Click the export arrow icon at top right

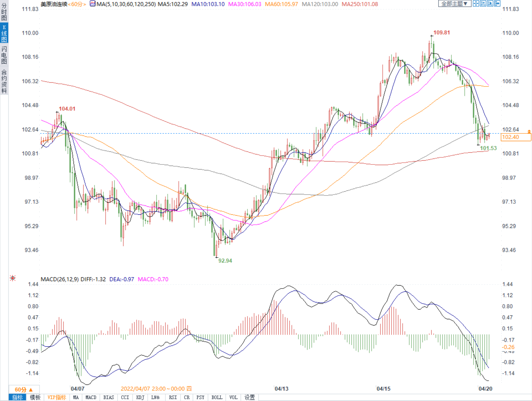[x=497, y=4]
